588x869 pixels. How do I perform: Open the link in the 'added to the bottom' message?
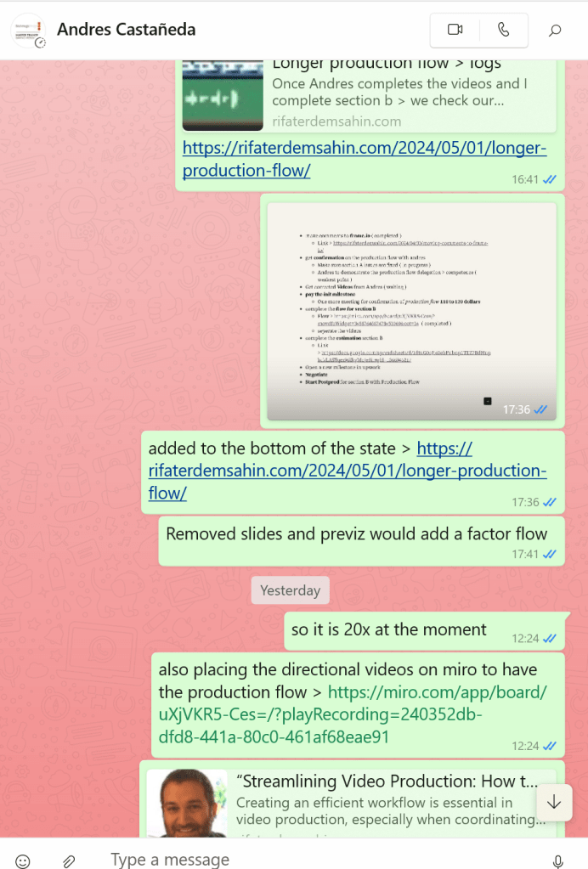[348, 471]
